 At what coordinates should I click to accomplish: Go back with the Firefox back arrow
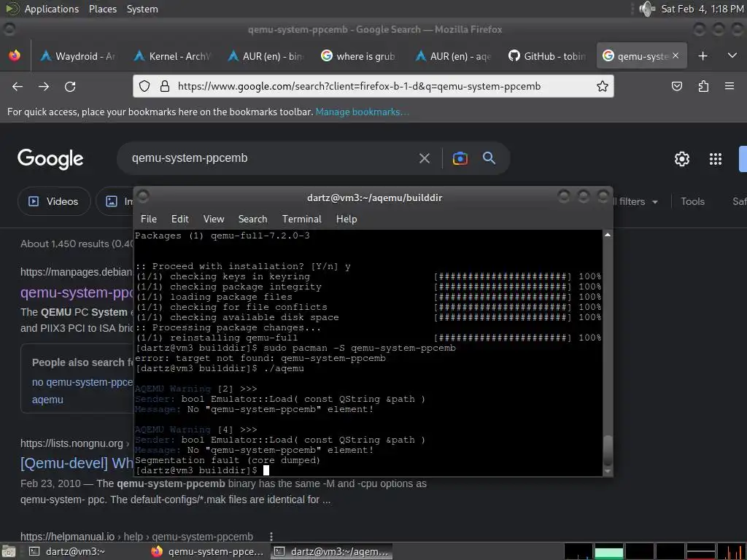(18, 86)
